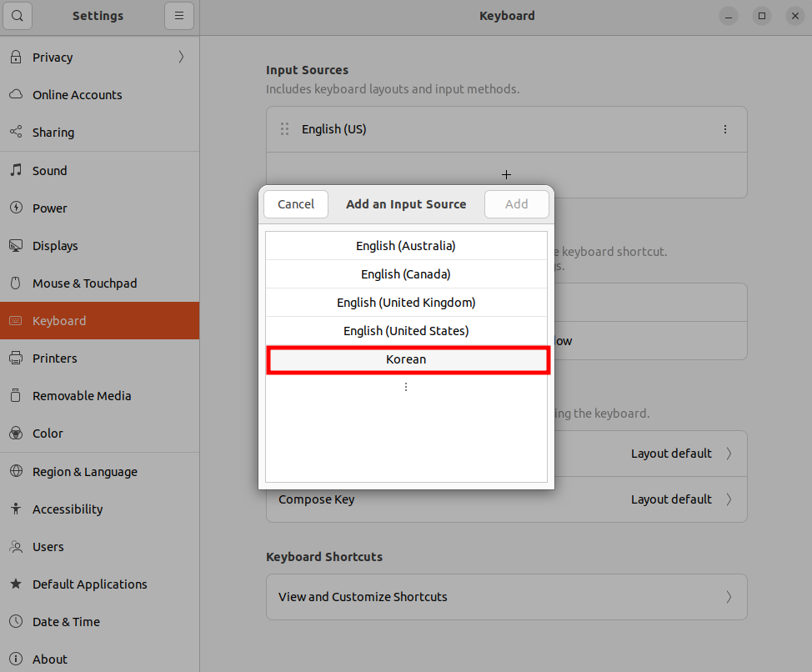Show more languages with three-dot row

(406, 387)
